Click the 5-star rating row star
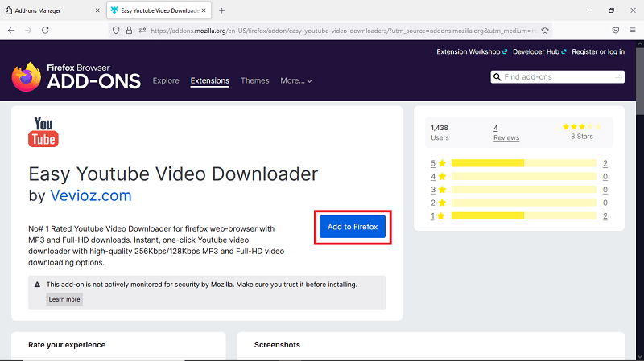 pos(442,163)
